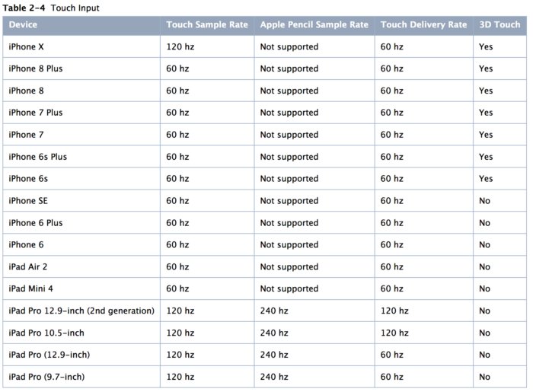Select the iPhone SE device cell
The width and height of the screenshot is (533, 392).
[29, 201]
